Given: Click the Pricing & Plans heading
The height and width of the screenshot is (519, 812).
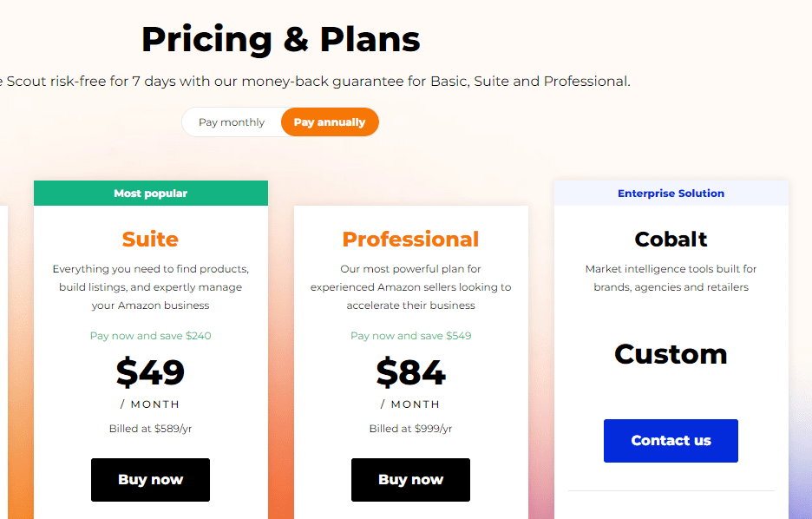Looking at the screenshot, I should 281,39.
